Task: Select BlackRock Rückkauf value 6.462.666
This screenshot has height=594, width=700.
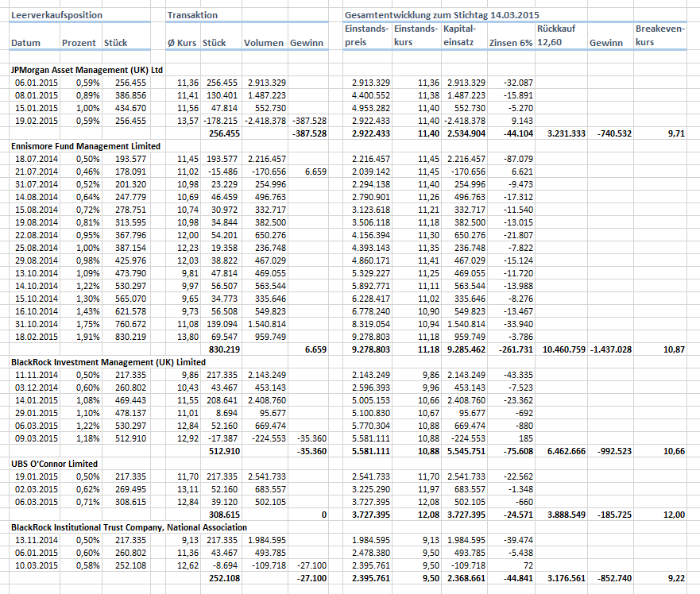Action: pos(566,451)
